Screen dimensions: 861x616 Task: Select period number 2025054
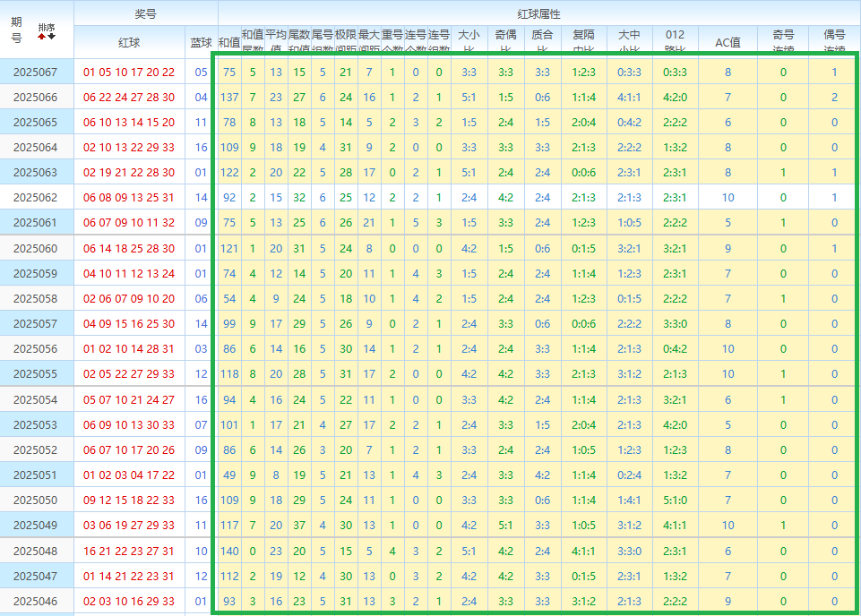(35, 400)
